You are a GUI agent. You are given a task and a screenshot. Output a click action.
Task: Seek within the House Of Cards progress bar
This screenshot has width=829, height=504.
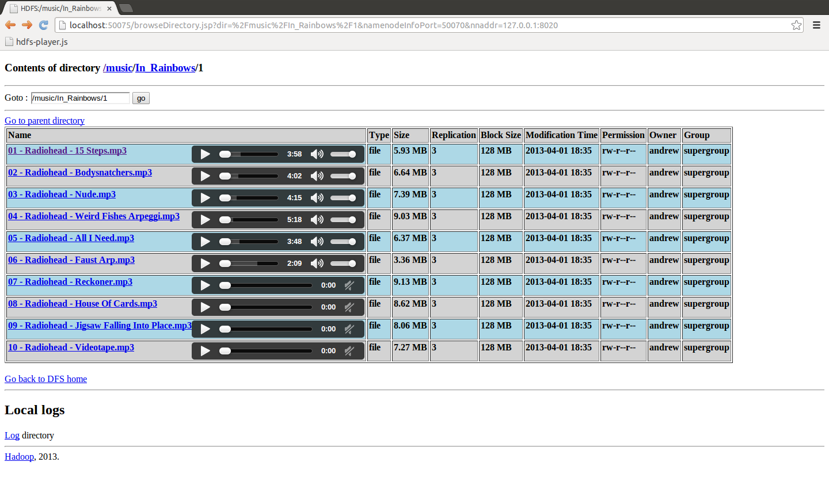[x=266, y=307]
